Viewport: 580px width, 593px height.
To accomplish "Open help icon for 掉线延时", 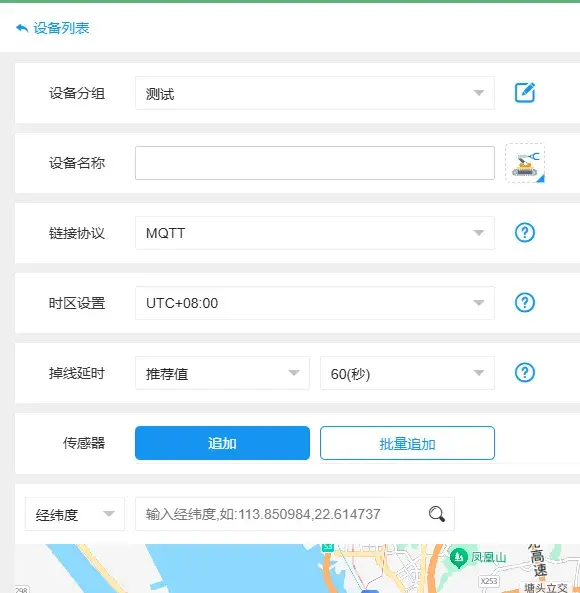I will [525, 373].
